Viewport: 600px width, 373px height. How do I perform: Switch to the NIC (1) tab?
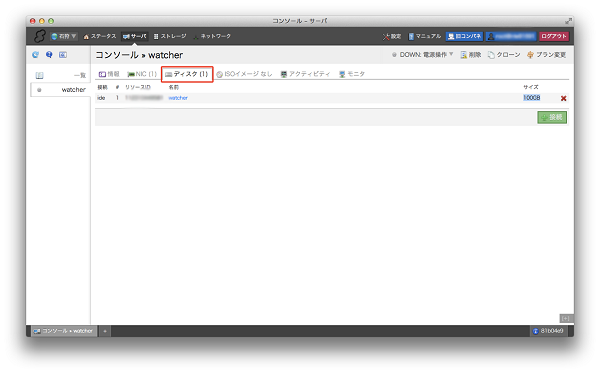142,74
